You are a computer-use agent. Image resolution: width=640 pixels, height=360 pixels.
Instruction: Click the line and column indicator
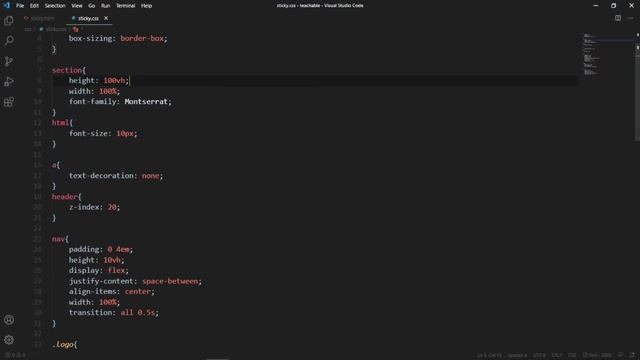(x=489, y=355)
